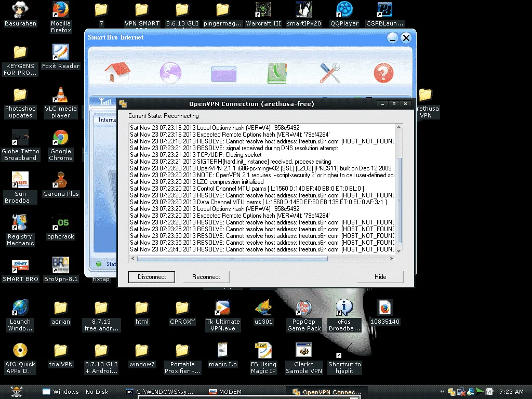Select the CSPBLauncher desktop icon
This screenshot has height=399, width=532.
385,14
